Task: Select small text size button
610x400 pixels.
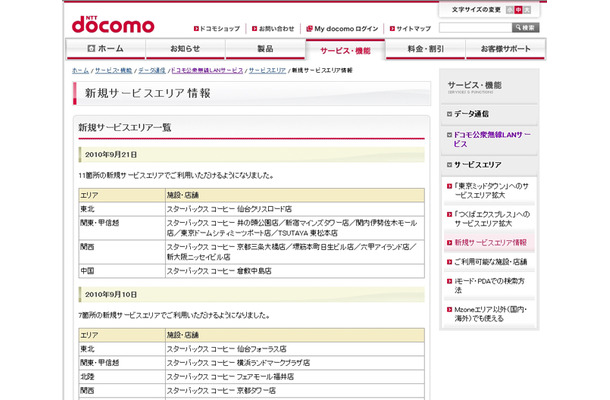Action: coord(509,10)
